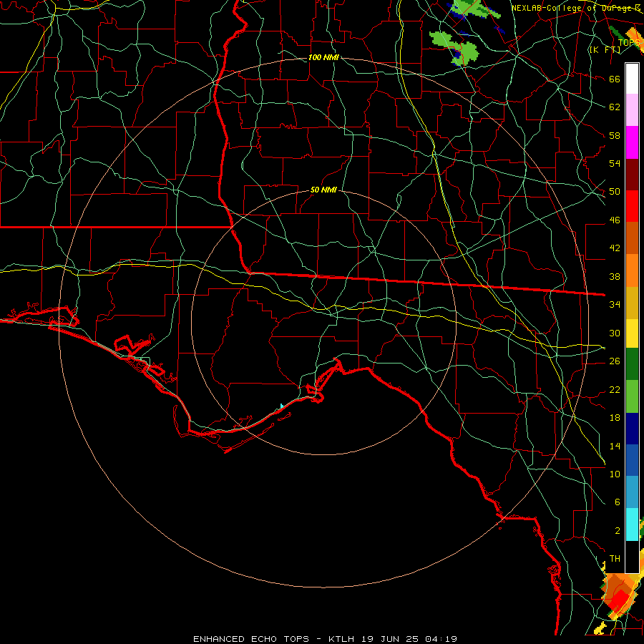Click the light green swatch on the color scale
Viewport: 644px width, 644px height.
tap(632, 396)
